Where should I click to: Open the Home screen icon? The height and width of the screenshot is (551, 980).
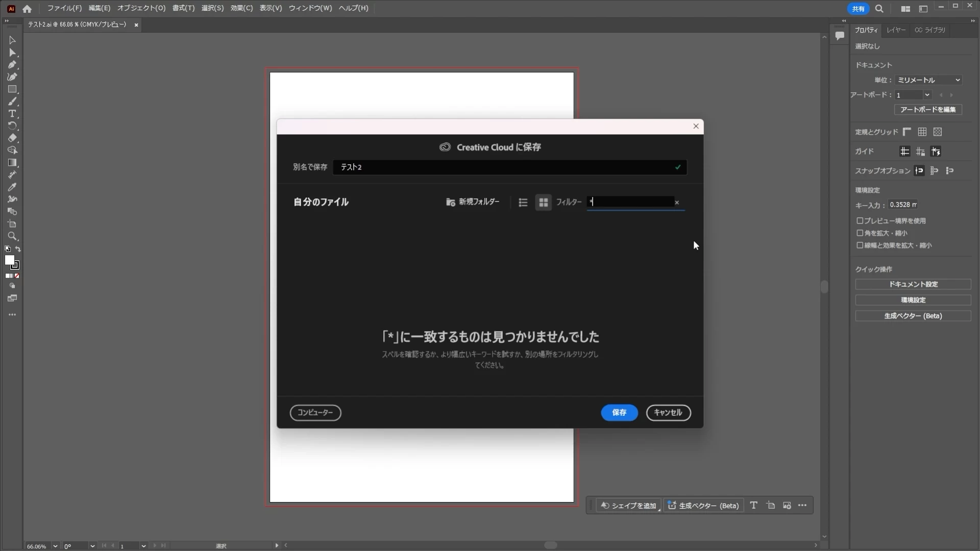27,9
